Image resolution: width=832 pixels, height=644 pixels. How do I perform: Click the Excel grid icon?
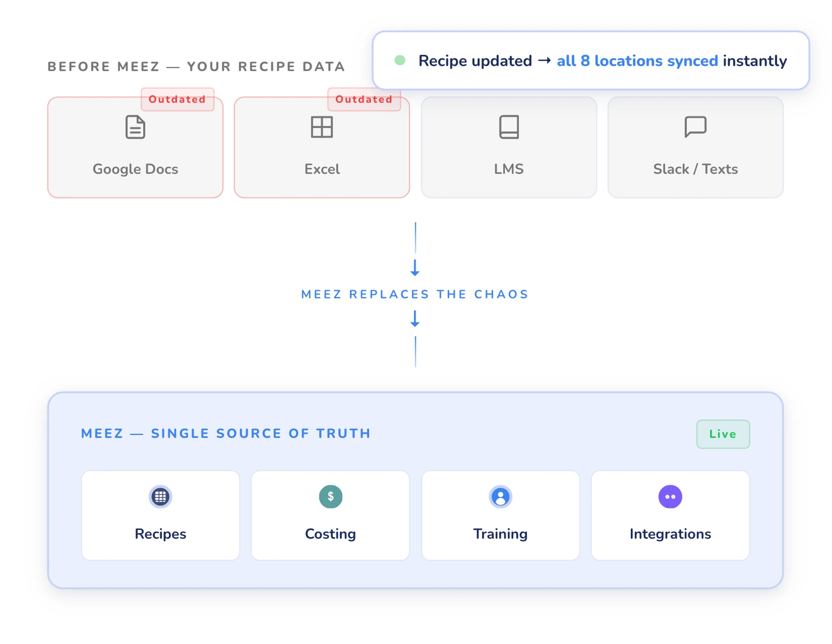pyautogui.click(x=322, y=127)
